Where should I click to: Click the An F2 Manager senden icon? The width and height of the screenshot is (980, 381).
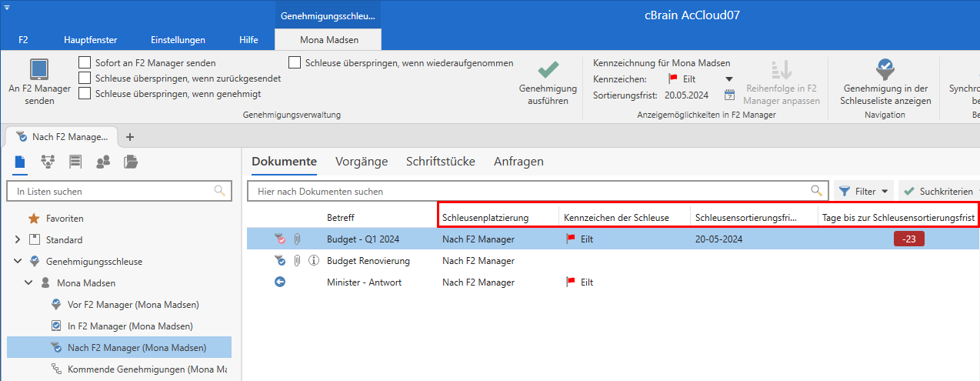pos(39,71)
